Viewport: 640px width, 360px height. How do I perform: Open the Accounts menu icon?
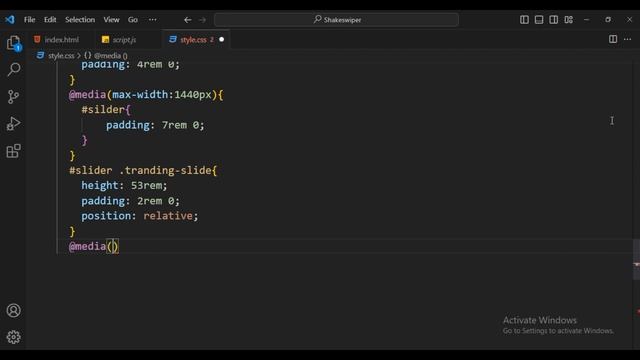pos(13,311)
